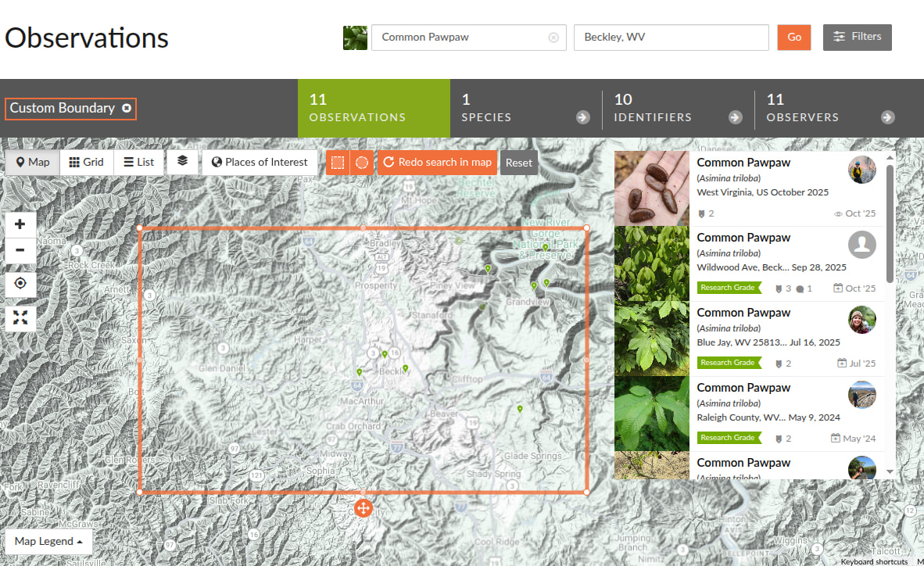The height and width of the screenshot is (566, 924).
Task: Switch to Grid view
Action: coord(86,163)
